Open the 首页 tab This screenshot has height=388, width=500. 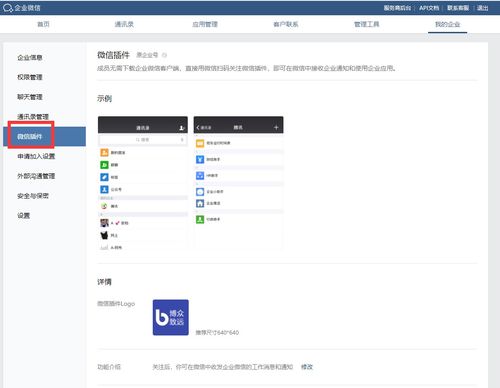43,24
